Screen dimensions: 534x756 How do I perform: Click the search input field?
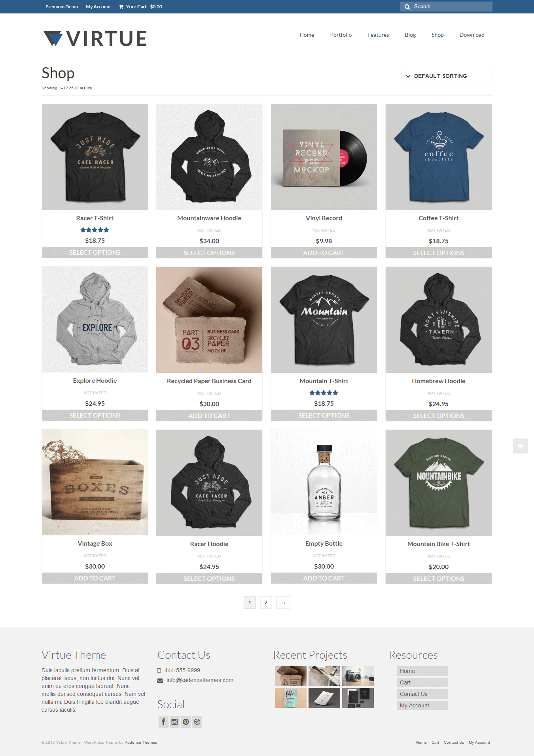[x=451, y=7]
